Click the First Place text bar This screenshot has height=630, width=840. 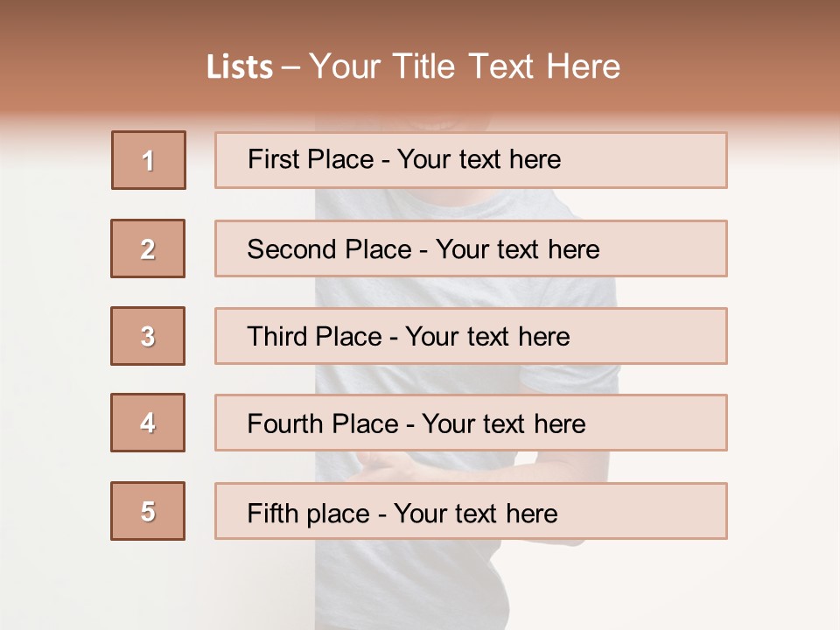click(x=471, y=160)
